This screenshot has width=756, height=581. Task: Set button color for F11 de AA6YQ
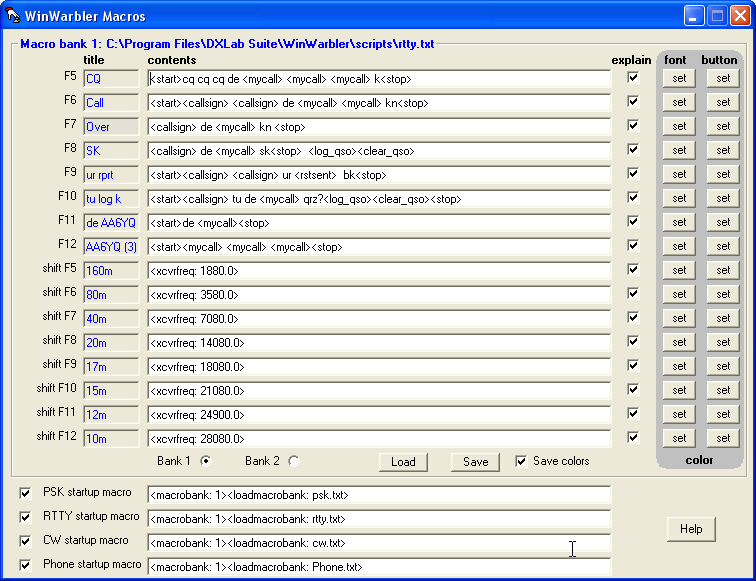pyautogui.click(x=719, y=222)
